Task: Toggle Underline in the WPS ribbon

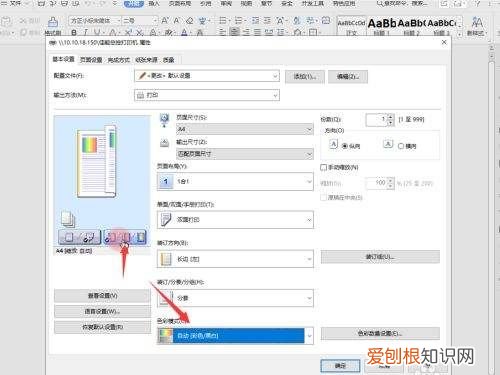Action: (97, 33)
